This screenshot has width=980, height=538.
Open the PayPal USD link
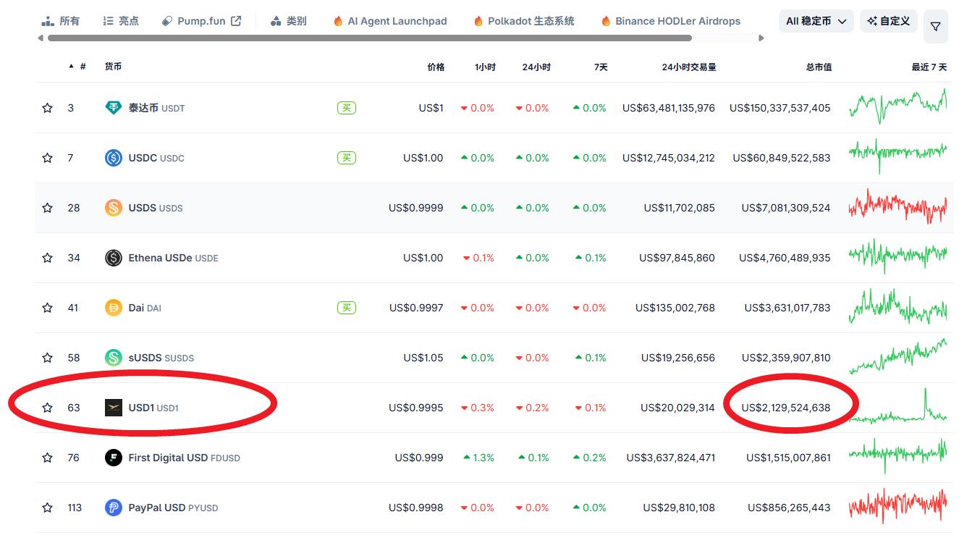pos(173,508)
